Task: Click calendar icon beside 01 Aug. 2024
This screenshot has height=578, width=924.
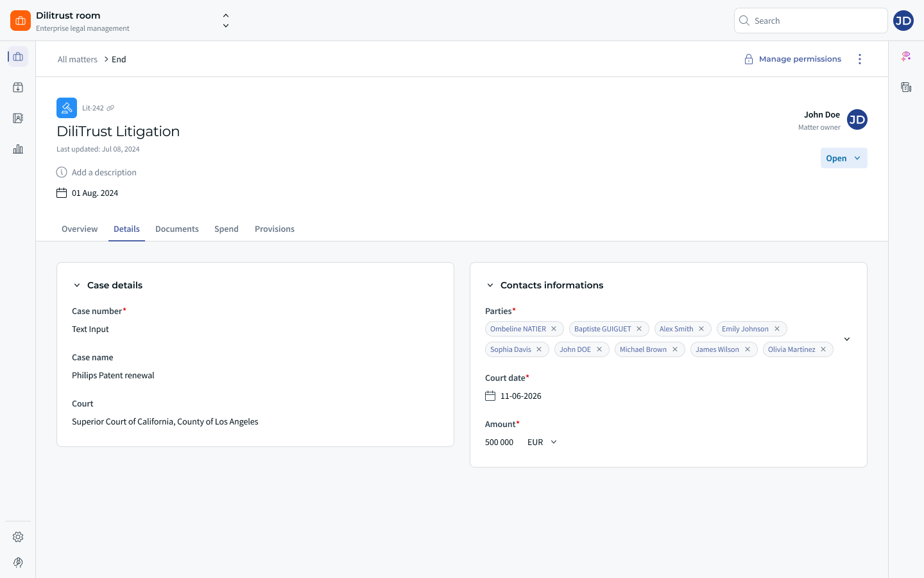Action: pyautogui.click(x=62, y=193)
